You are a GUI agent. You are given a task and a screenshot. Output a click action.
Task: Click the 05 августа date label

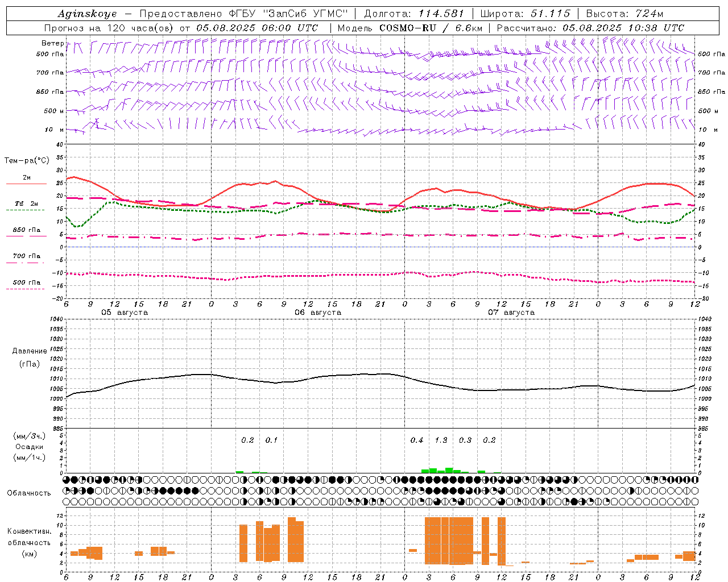[125, 313]
